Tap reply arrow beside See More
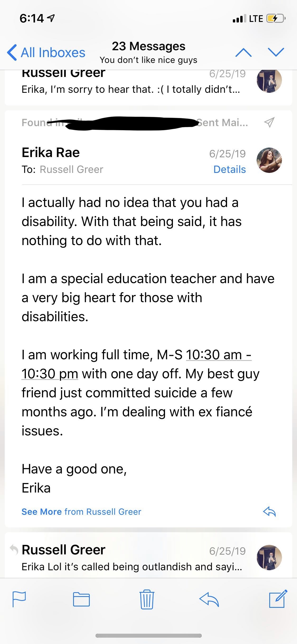The height and width of the screenshot is (644, 297). click(269, 512)
